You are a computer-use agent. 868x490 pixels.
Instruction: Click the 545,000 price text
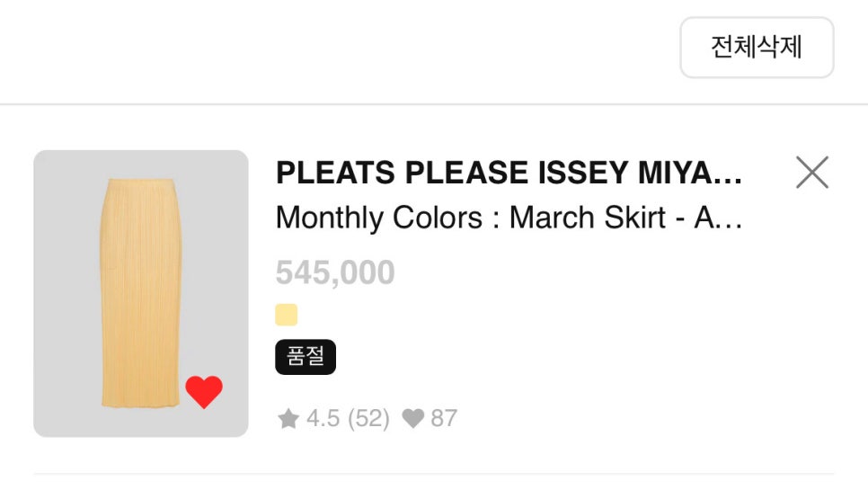[x=335, y=272]
